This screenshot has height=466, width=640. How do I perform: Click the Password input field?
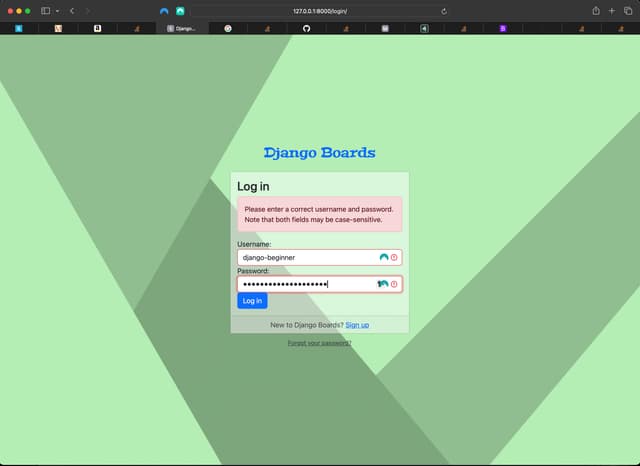coord(320,284)
